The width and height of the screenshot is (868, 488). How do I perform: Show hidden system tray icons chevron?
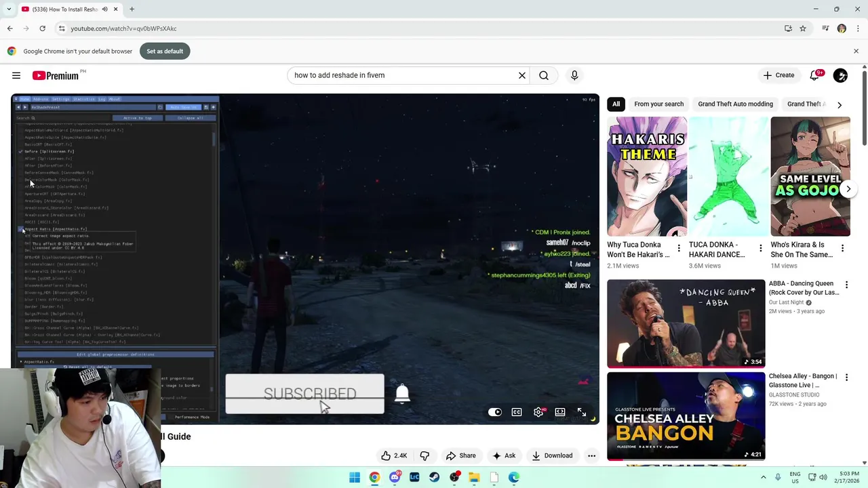tap(764, 477)
